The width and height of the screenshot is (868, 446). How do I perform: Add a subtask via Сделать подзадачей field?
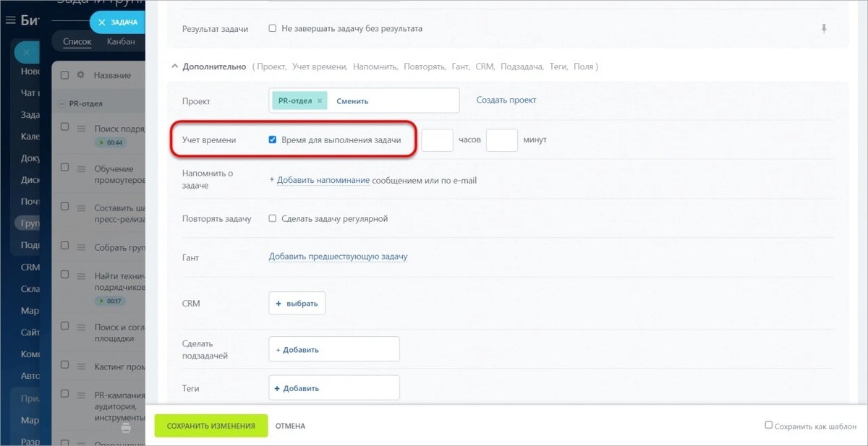click(x=333, y=349)
